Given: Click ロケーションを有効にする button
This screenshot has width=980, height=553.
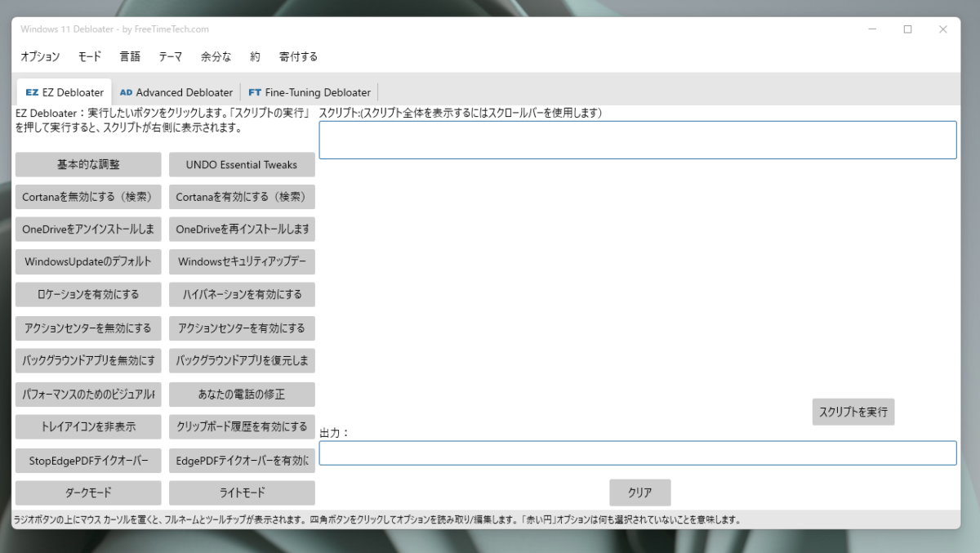Looking at the screenshot, I should click(x=88, y=295).
